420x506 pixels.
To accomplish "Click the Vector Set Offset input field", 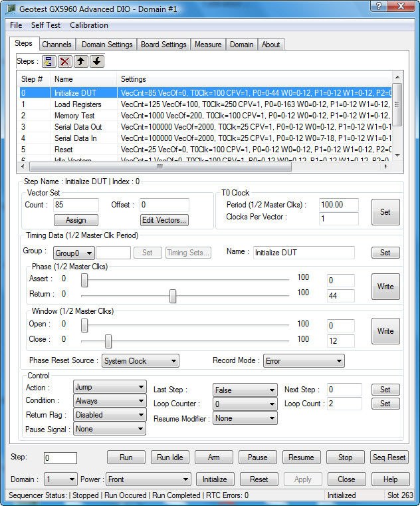I will 164,205.
